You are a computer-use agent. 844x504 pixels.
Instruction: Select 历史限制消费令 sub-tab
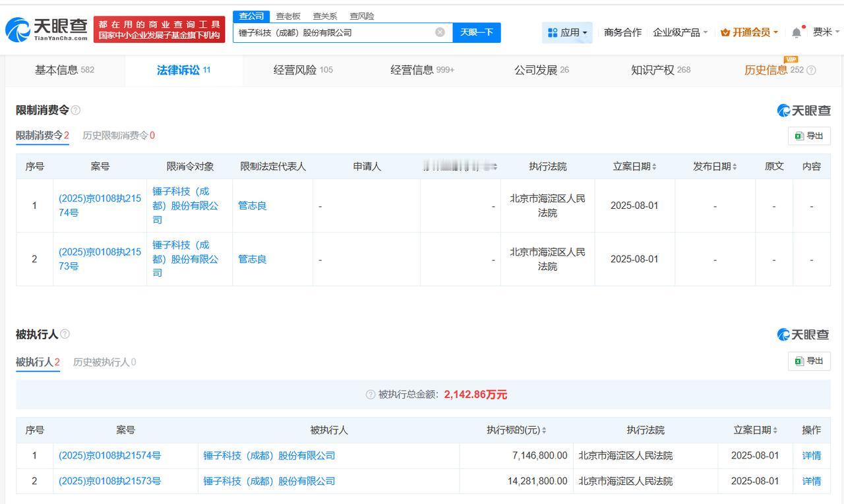(x=119, y=135)
